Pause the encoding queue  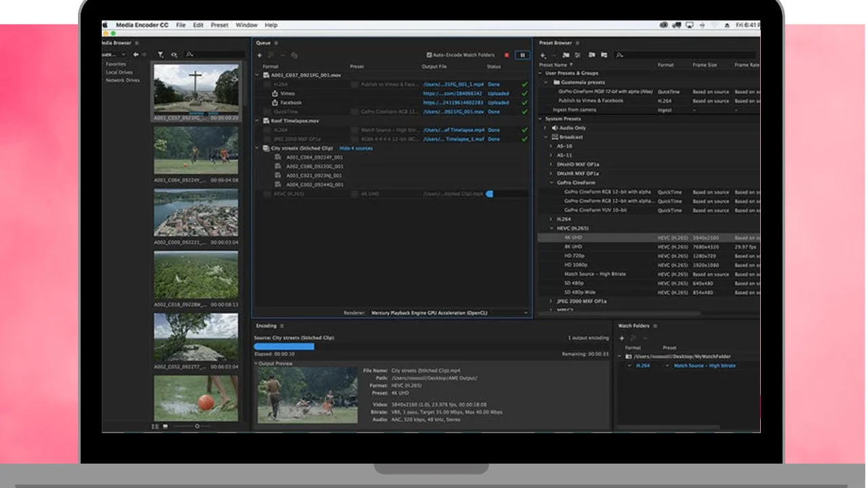(x=522, y=55)
